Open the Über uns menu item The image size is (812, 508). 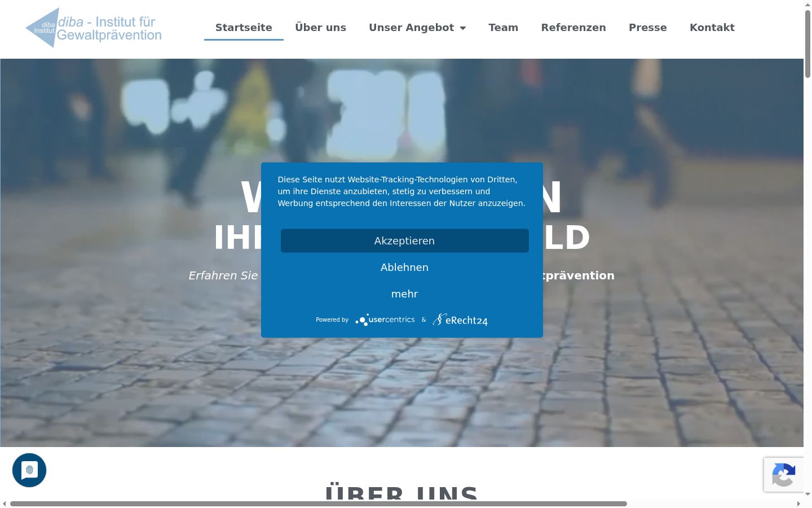[x=320, y=28]
